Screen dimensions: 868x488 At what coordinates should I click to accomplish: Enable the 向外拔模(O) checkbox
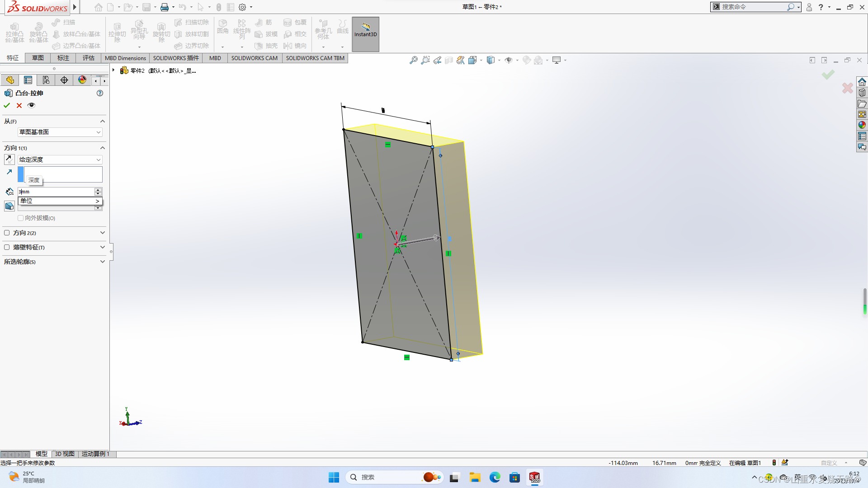(21, 218)
